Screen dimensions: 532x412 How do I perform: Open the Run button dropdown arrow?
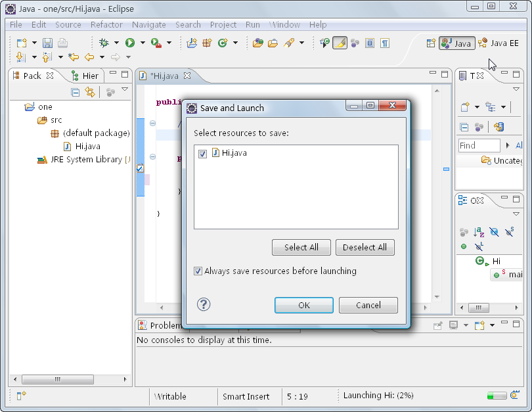(143, 43)
